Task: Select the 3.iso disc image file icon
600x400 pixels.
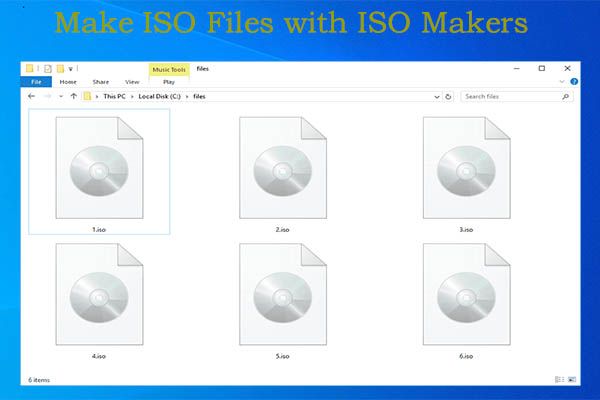Action: click(x=466, y=168)
